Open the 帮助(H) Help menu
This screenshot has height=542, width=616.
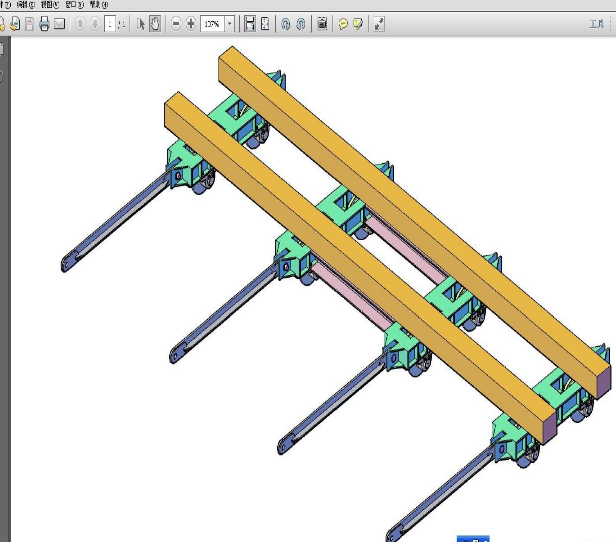99,5
